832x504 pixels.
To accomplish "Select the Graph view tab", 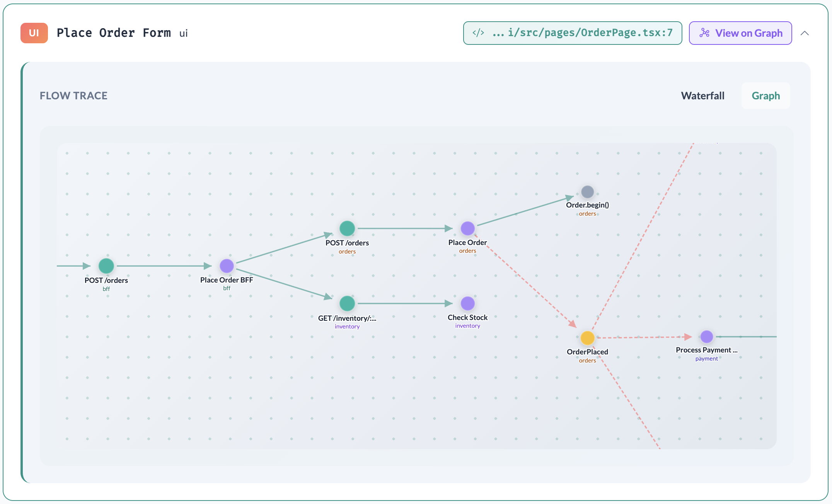I will [766, 95].
